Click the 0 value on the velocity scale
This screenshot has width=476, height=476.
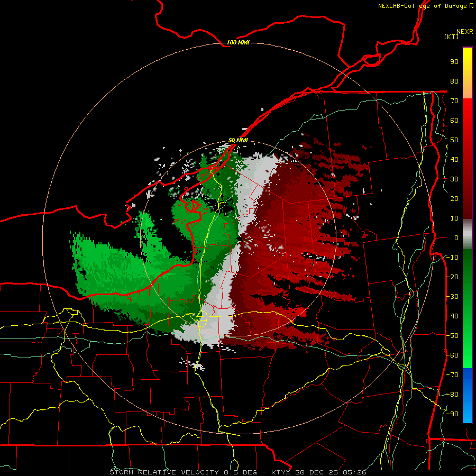tap(456, 237)
